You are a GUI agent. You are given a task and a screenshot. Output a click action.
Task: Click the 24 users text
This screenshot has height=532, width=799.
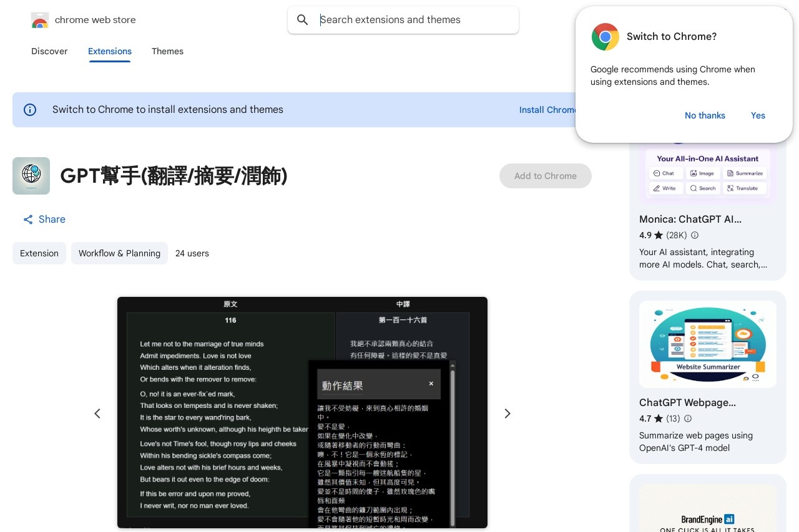click(x=192, y=253)
